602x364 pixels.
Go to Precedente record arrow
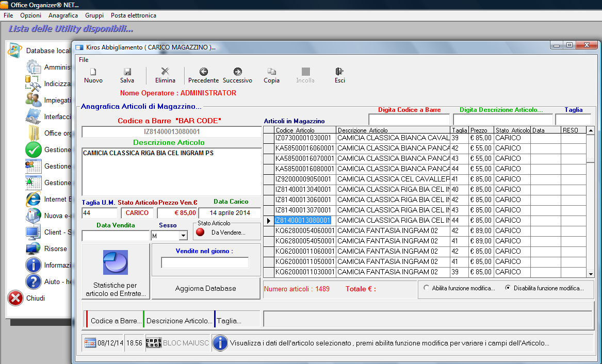tap(203, 71)
